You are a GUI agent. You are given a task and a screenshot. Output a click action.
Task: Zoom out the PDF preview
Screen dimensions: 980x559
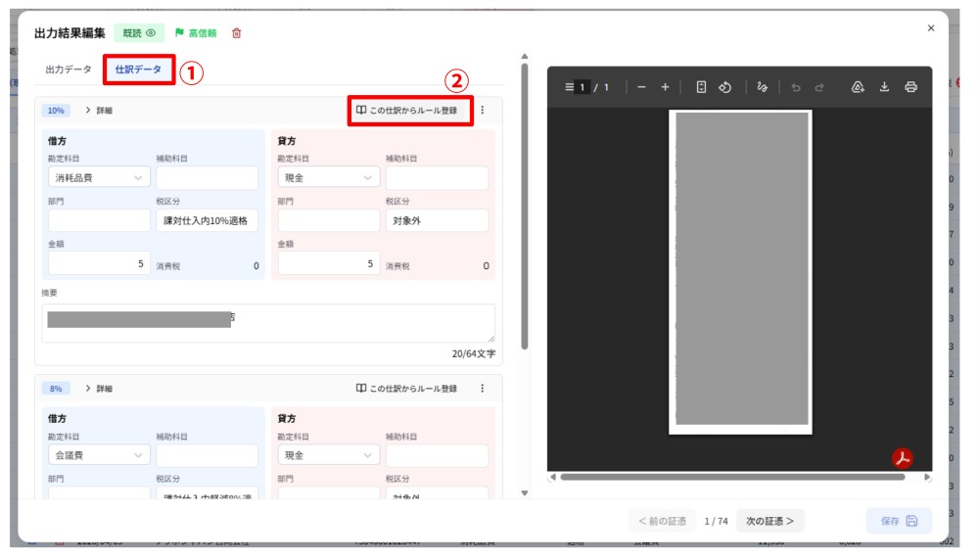pos(641,87)
